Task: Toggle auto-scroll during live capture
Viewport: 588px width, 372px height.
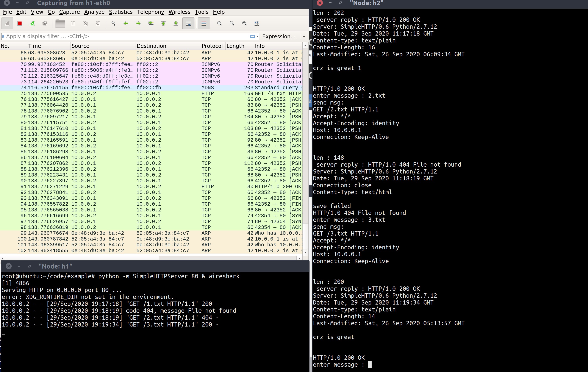Action: [188, 23]
